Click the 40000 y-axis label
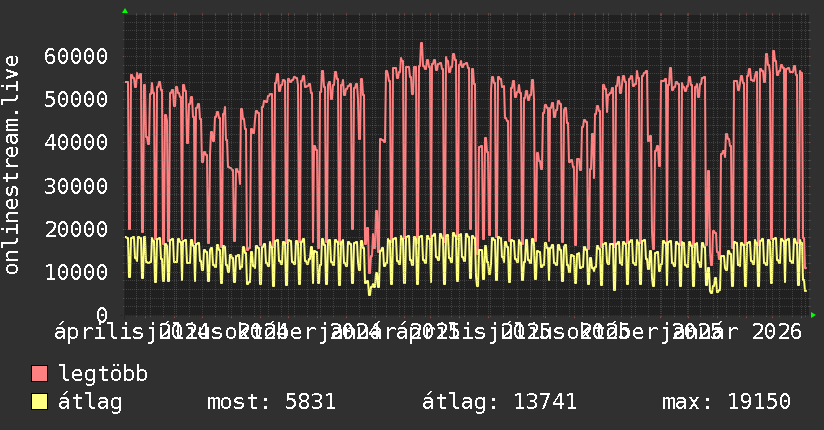824x430 pixels. 76,142
